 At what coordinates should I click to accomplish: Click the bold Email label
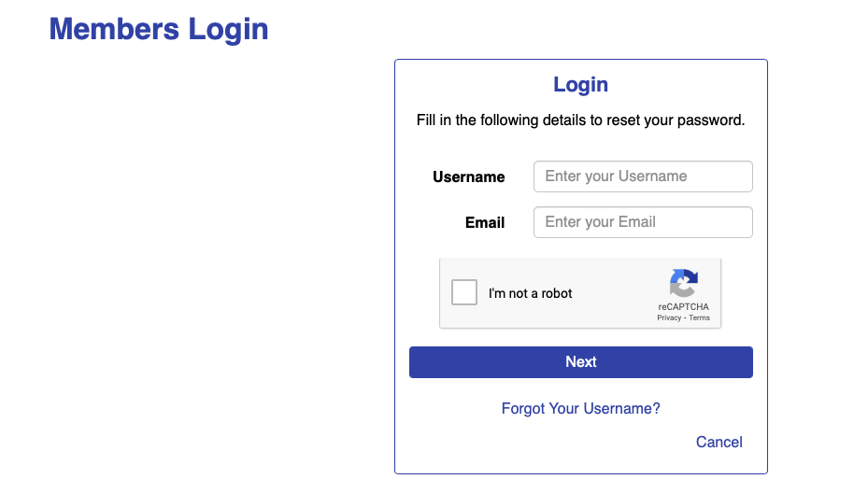pos(485,222)
